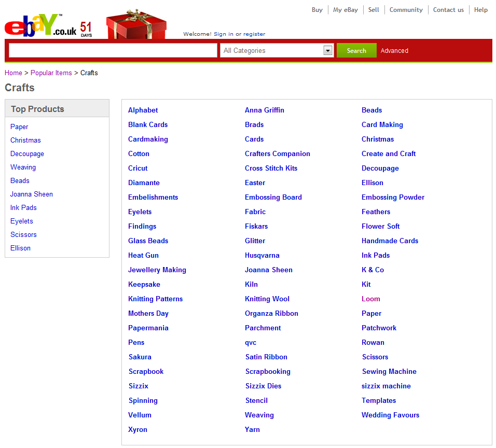Open the All Categories dropdown
Viewport: 496px width, 448px height.
tap(277, 50)
